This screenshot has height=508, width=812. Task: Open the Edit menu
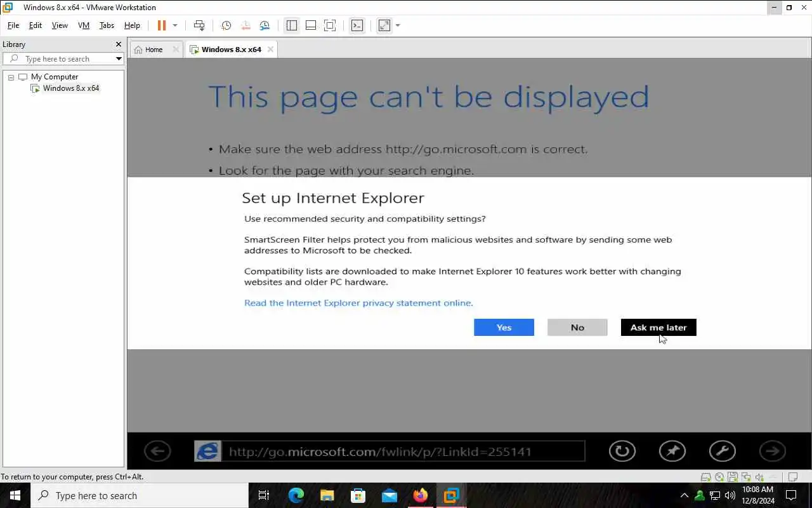tap(36, 25)
